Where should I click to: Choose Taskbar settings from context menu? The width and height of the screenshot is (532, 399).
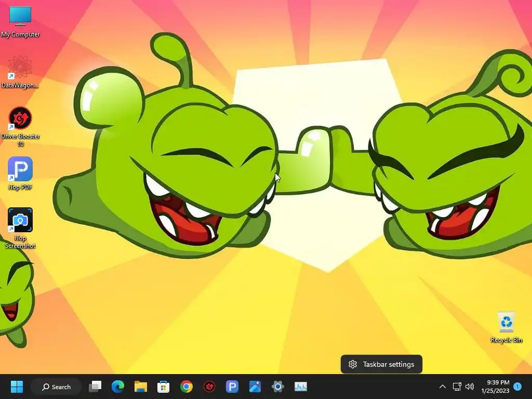tap(381, 364)
